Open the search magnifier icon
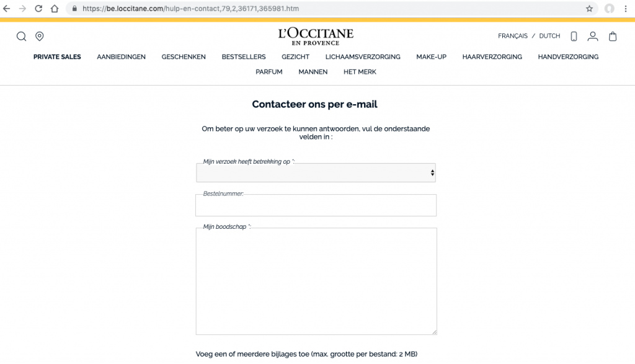 click(22, 37)
